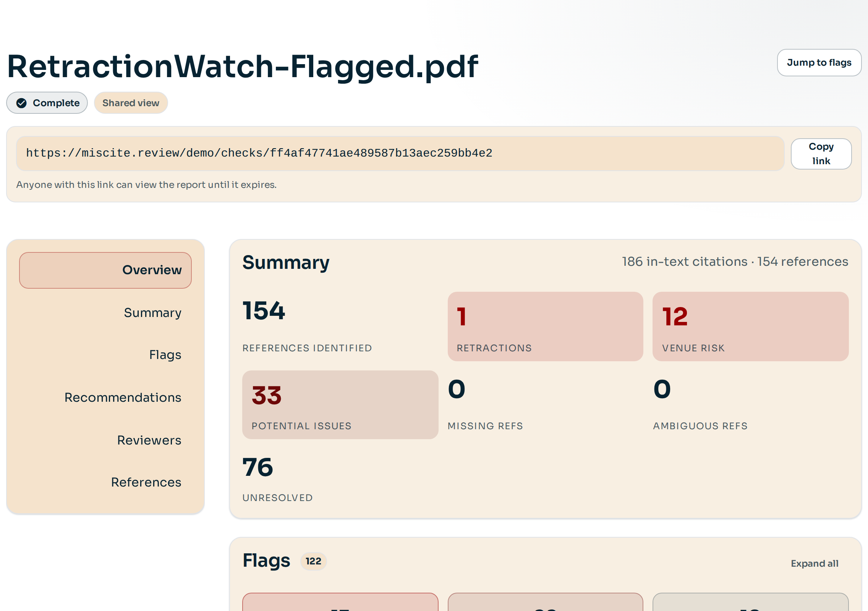Click the Jump to flags button

click(x=819, y=63)
